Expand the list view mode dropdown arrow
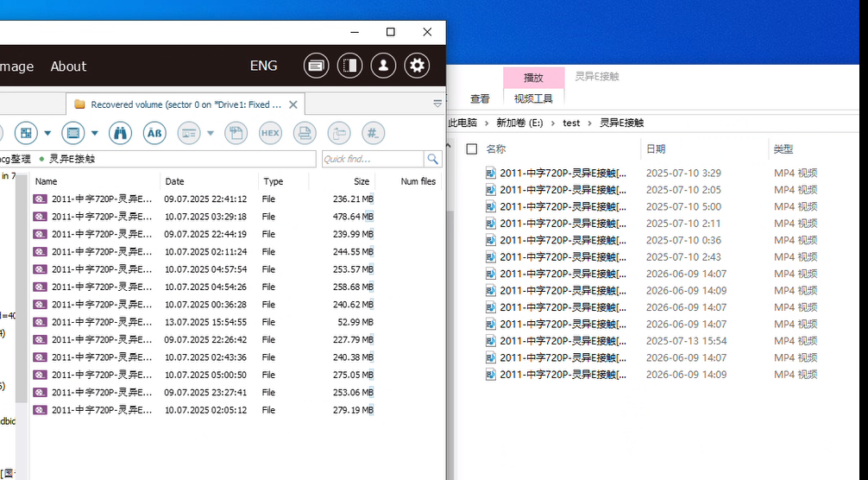Image resolution: width=868 pixels, height=480 pixels. coord(95,133)
